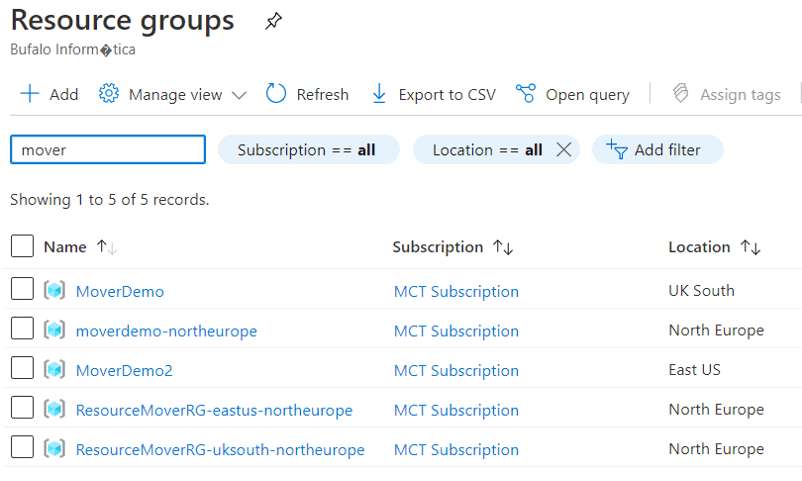Image resolution: width=802 pixels, height=481 pixels.
Task: Click the ResourceMoverRG-uksouth-northeurope cube icon
Action: point(54,449)
